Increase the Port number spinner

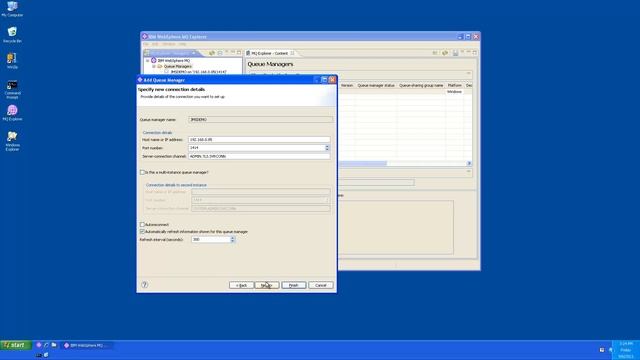327,146
